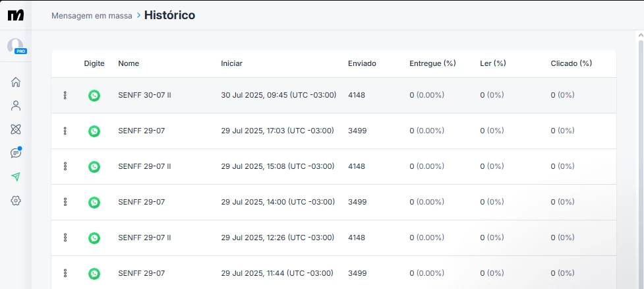The height and width of the screenshot is (289, 644).
Task: Click the ManyChat-style logo at top left
Action: (x=16, y=15)
